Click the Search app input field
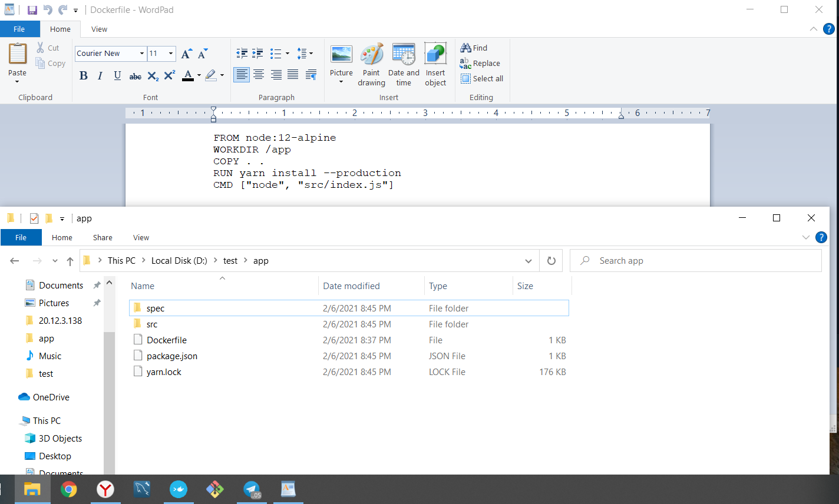The image size is (839, 504). (x=696, y=261)
